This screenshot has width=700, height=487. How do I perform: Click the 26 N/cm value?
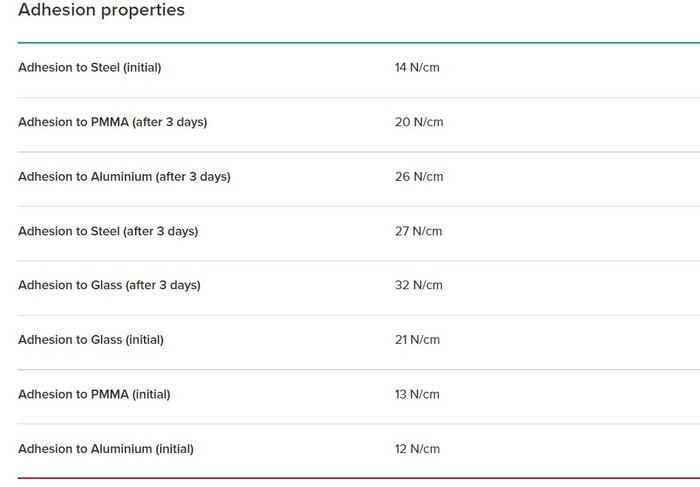[x=418, y=177]
